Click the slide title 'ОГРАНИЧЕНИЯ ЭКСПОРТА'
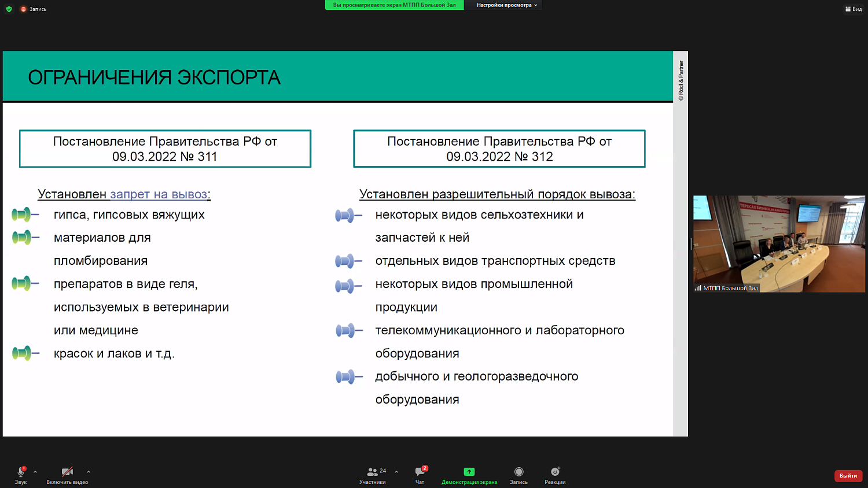 coord(154,77)
